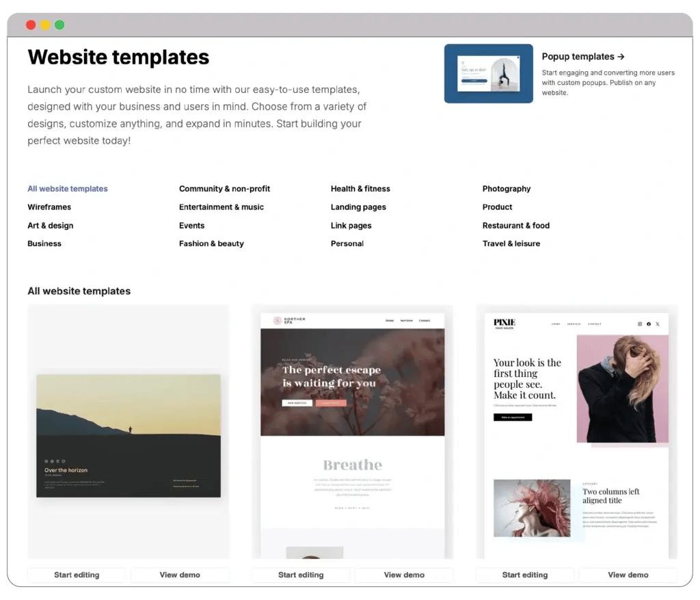Screen dimensions: 700x600
Task: Select the Photography category
Action: [507, 189]
